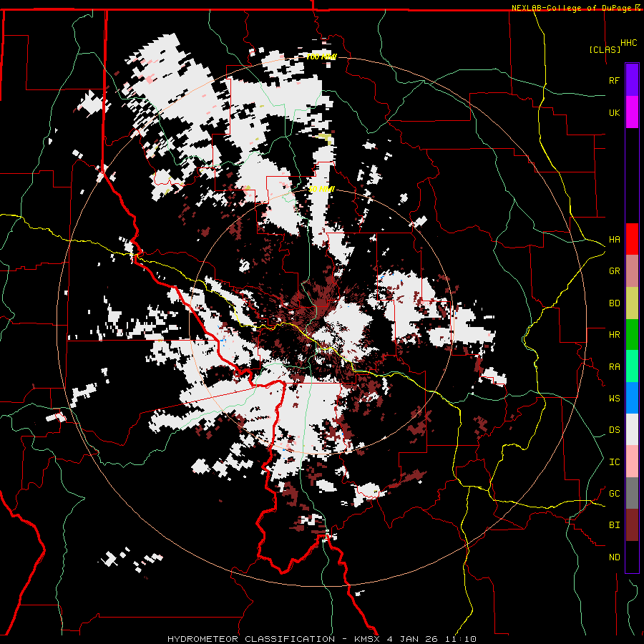Image resolution: width=644 pixels, height=644 pixels.
Task: Click the NEXLAB-College of DuPage credit text
Action: point(571,8)
